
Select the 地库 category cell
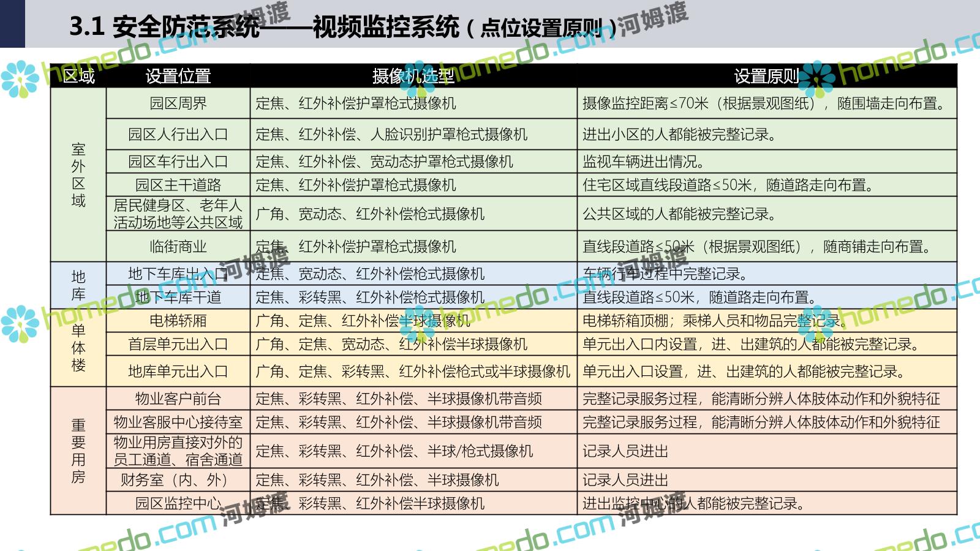[x=78, y=285]
